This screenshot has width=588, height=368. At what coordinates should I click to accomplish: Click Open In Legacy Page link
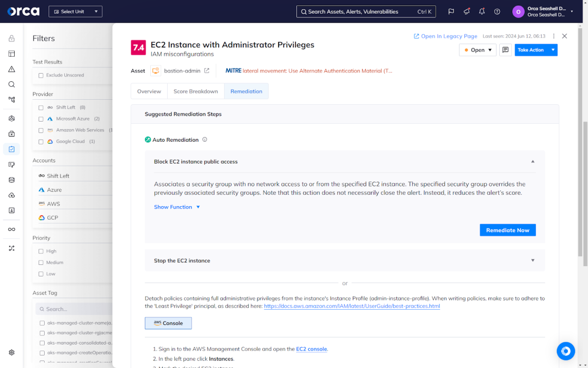pos(445,36)
